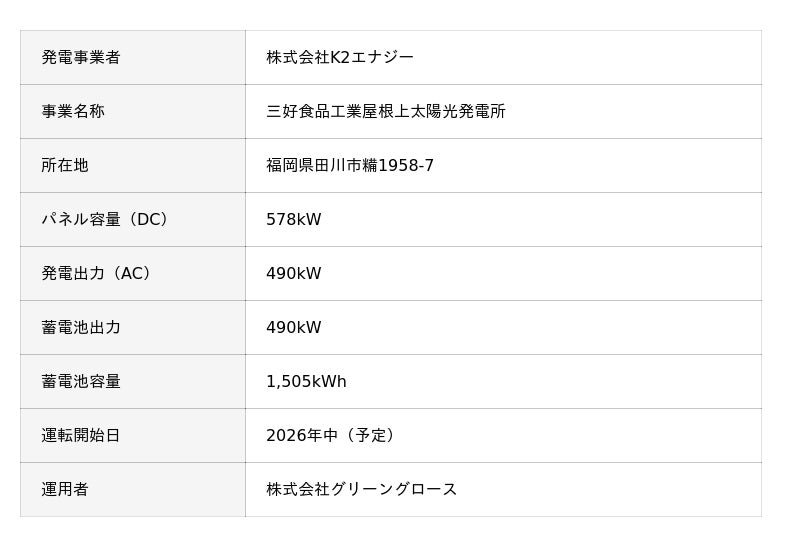This screenshot has width=800, height=547.
Task: Select the 490kW value beside 発電出力
Action: [x=294, y=273]
